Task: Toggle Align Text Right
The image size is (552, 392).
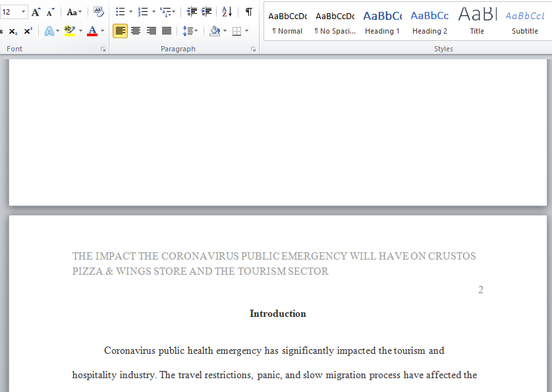Action: tap(152, 31)
